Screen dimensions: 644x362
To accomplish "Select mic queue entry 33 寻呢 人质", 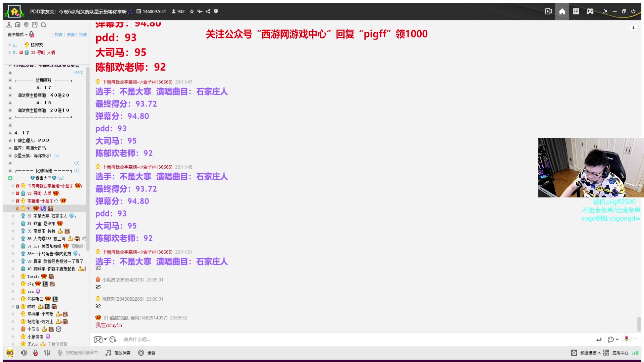I will tap(43, 53).
